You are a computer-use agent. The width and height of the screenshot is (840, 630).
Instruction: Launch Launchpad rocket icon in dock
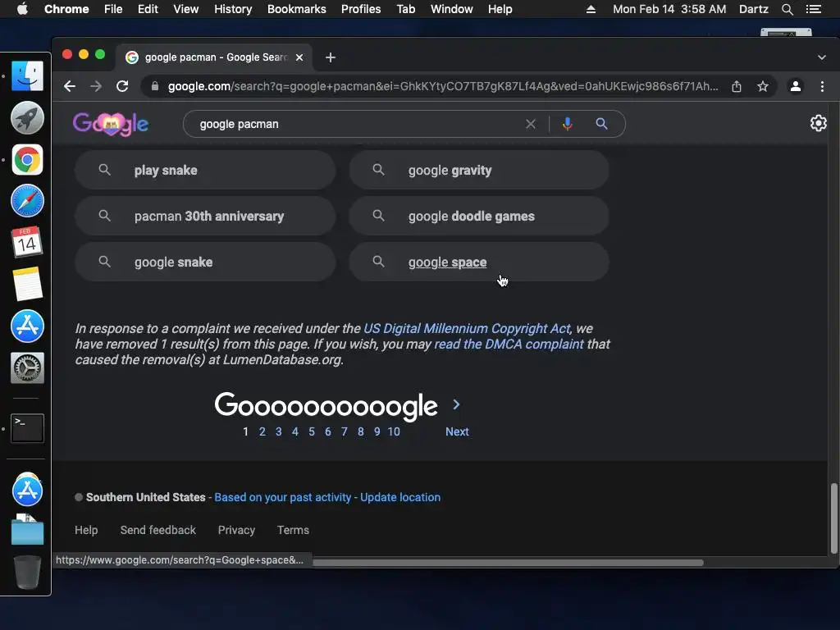27,117
